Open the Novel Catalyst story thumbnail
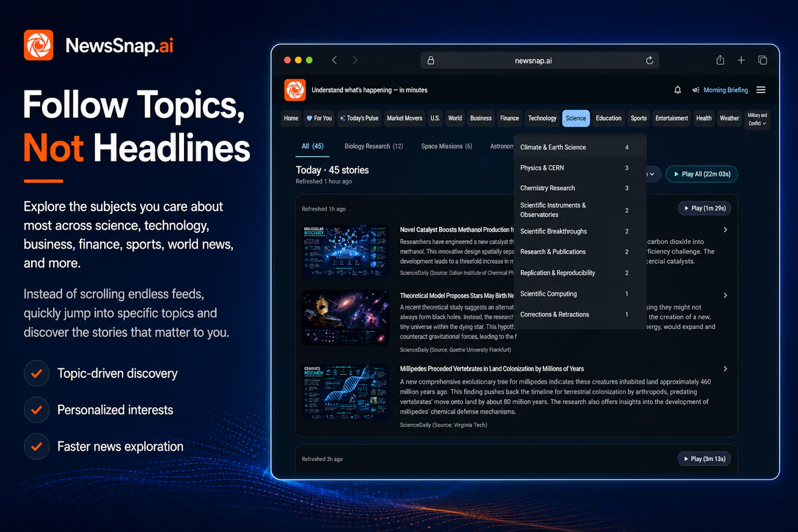Screen dimensions: 798x532 tap(345, 251)
